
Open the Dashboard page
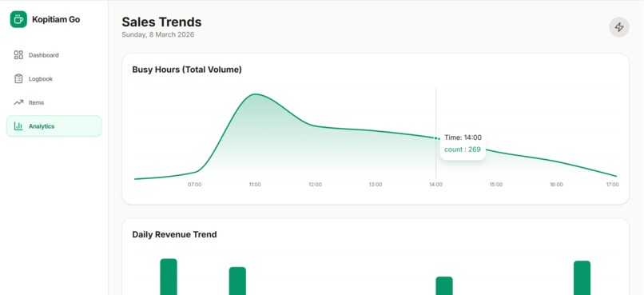tap(54, 55)
